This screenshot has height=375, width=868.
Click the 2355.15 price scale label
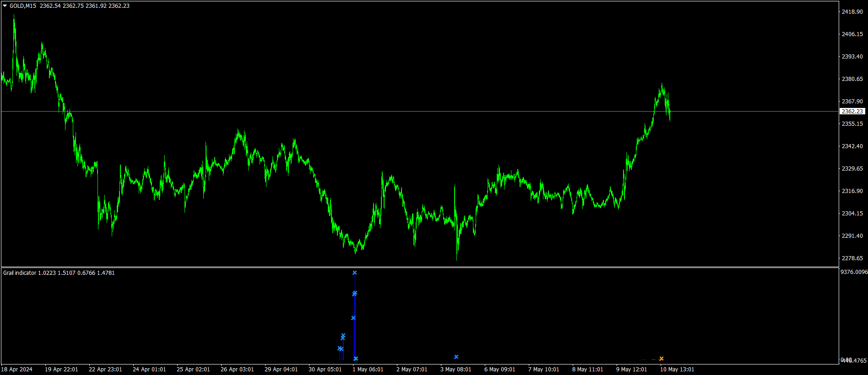[x=852, y=124]
